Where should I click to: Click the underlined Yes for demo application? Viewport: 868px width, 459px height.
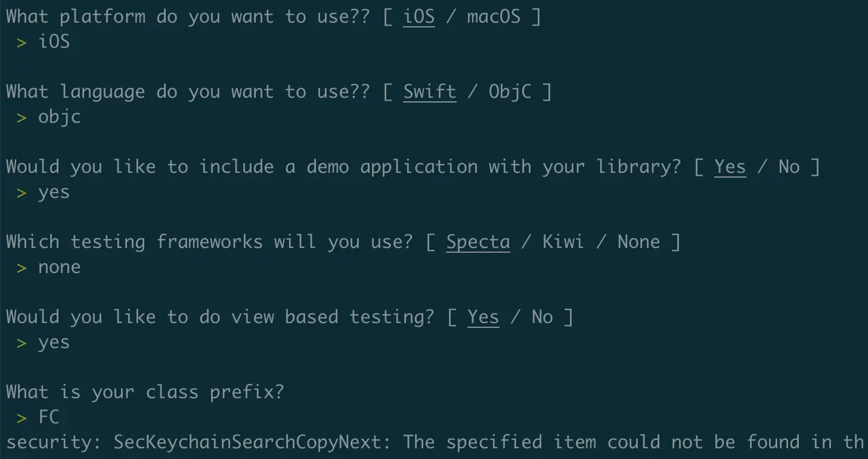click(x=730, y=166)
